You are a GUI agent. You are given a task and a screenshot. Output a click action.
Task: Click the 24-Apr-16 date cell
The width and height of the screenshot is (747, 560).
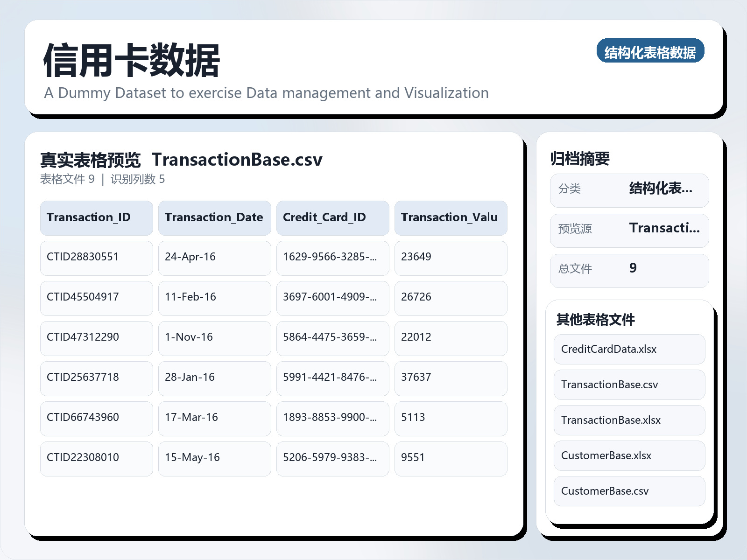coord(214,258)
